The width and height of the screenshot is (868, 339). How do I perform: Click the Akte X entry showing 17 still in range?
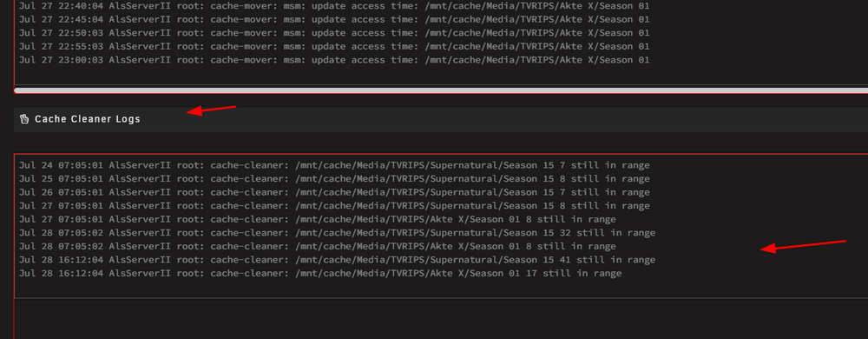[x=320, y=274]
